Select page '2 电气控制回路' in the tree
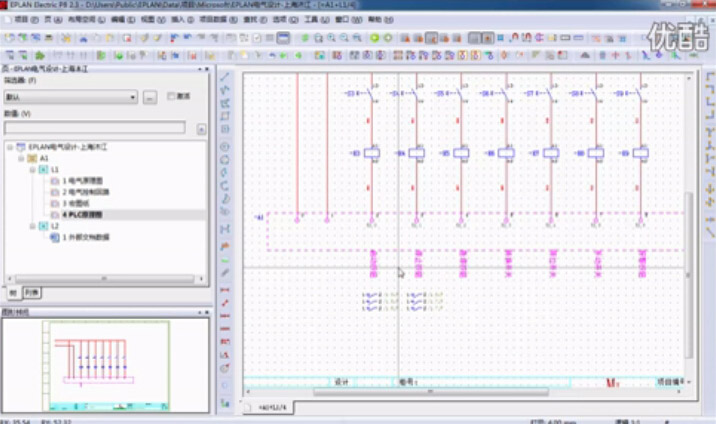Screen dimensions: 716x424 click(x=85, y=192)
